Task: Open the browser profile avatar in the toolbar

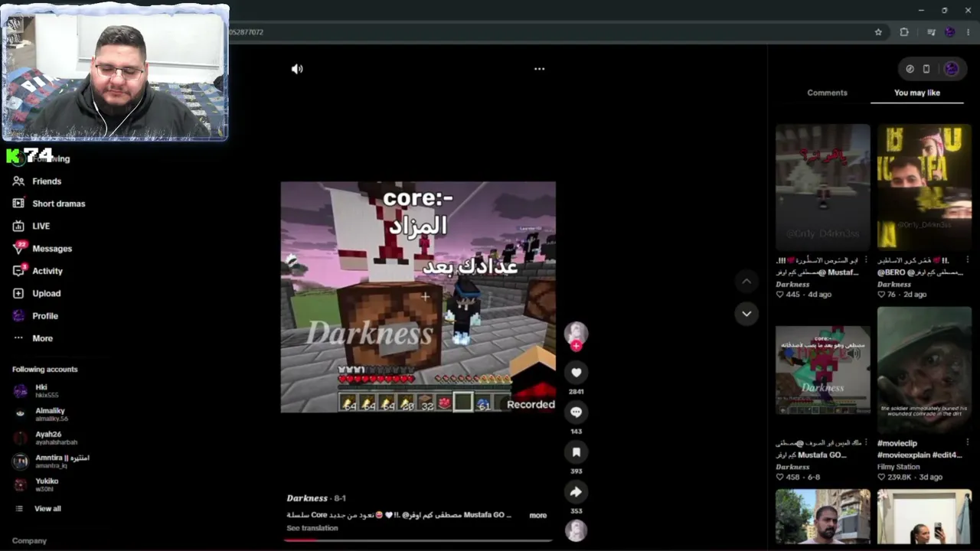Action: tap(950, 32)
